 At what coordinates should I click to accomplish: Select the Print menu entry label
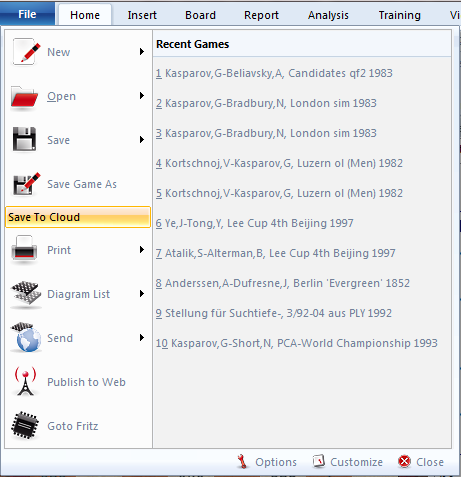[59, 250]
